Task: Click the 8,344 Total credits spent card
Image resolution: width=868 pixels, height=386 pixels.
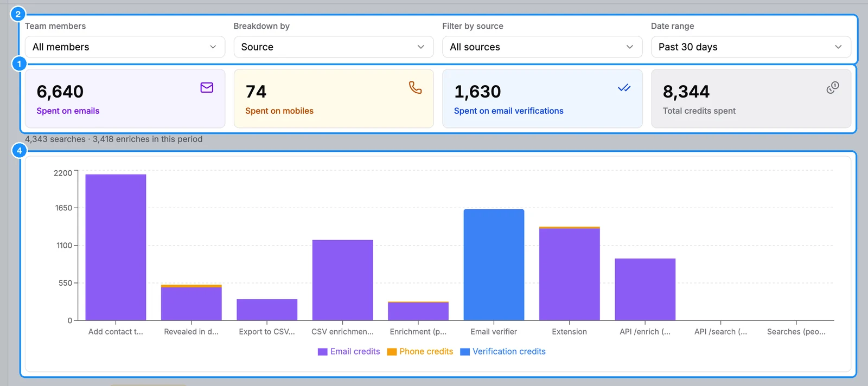Action: pos(751,99)
